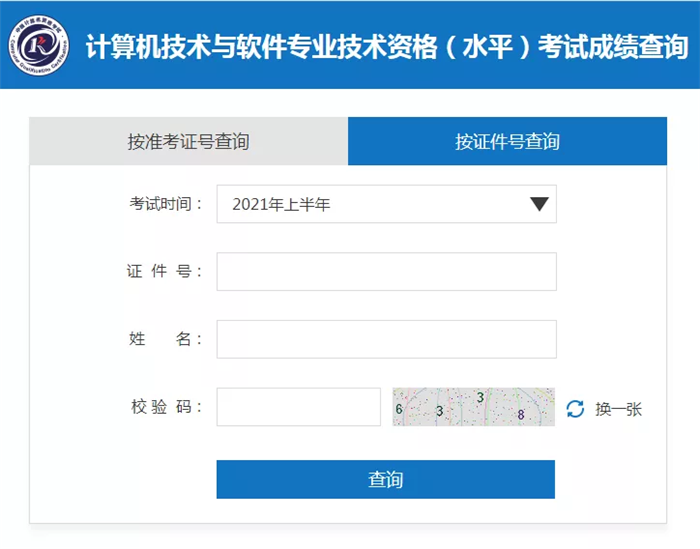The image size is (700, 549).
Task: Click the digit 6 in captcha image
Action: click(399, 409)
